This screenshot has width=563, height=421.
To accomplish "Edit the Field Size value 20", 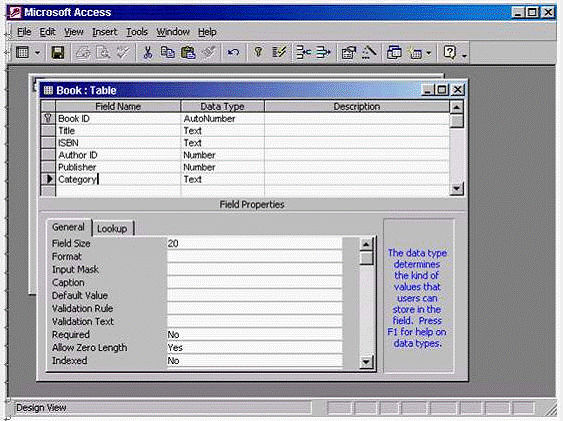I will click(255, 243).
